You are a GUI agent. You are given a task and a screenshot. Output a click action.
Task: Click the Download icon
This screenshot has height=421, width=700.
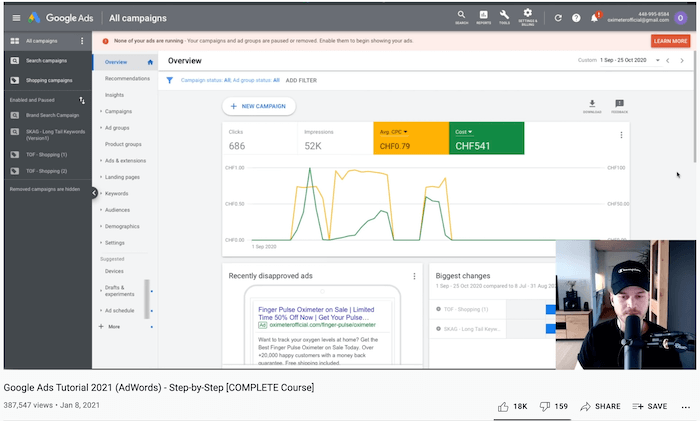592,106
